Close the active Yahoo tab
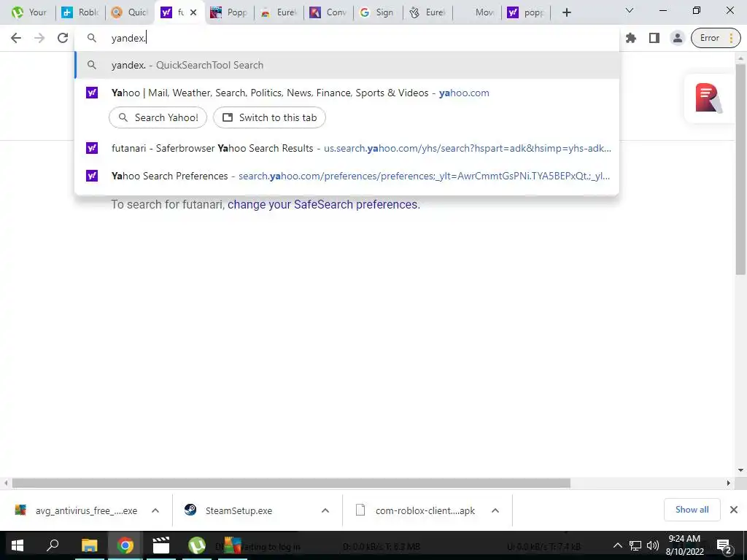This screenshot has height=560, width=747. [x=193, y=12]
